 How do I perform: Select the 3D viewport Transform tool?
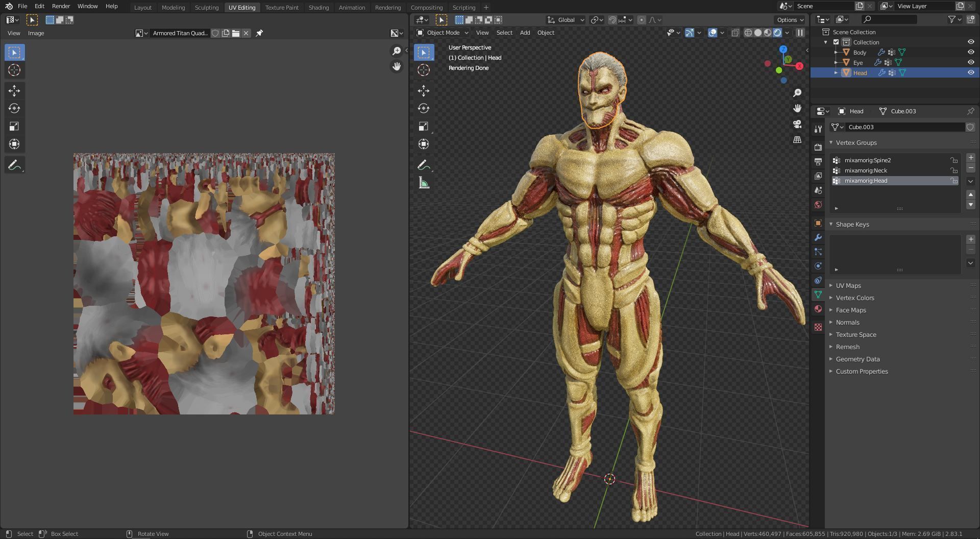[x=424, y=144]
